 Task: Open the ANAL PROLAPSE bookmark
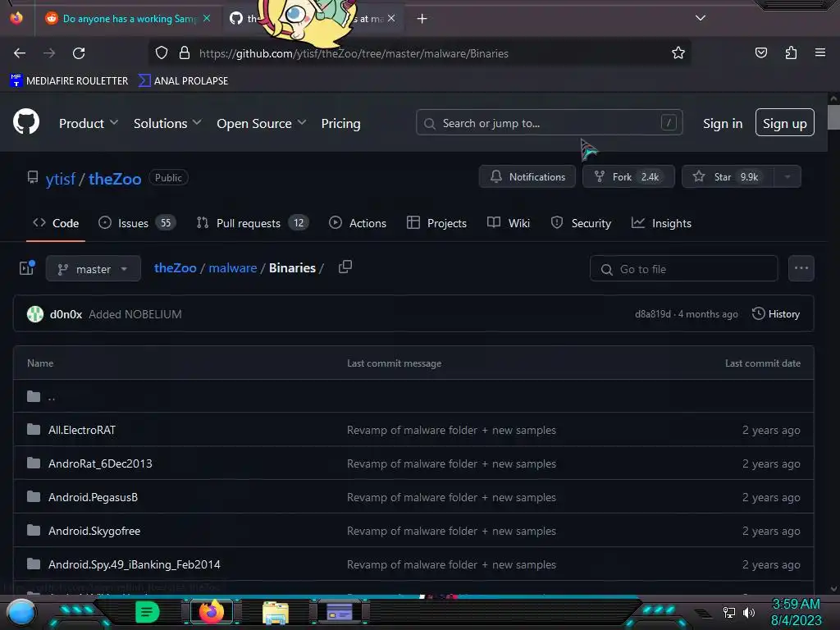coord(183,81)
